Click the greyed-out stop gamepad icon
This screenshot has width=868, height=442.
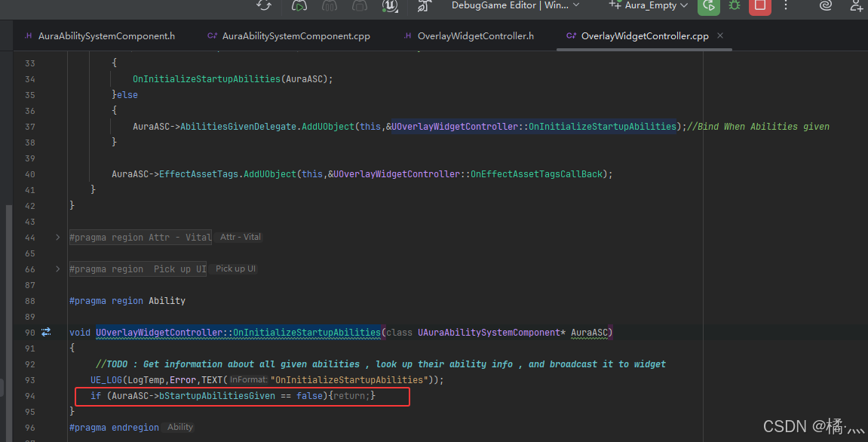pos(359,5)
